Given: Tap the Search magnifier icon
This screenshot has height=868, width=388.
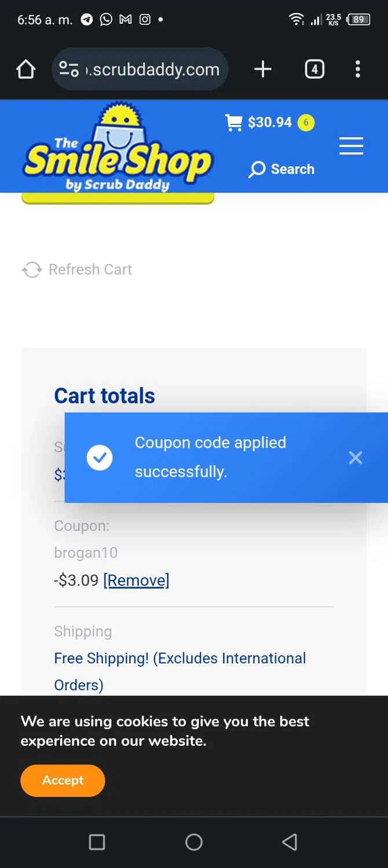Looking at the screenshot, I should (257, 170).
